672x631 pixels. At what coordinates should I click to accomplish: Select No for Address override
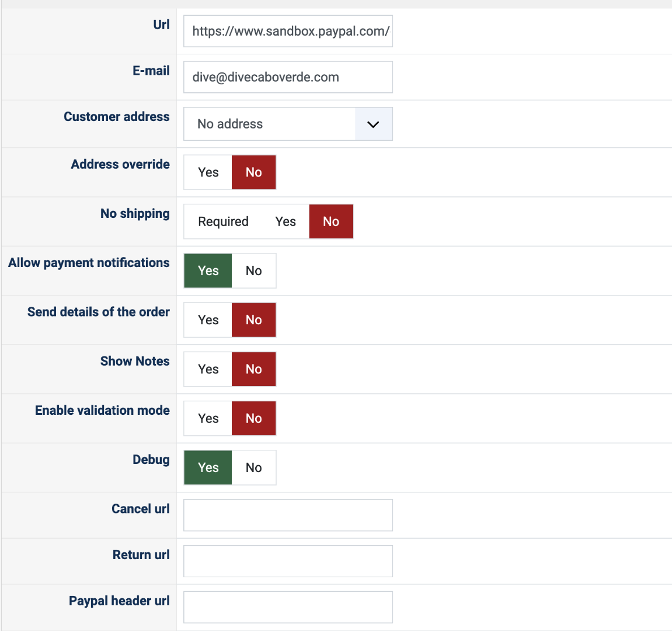pos(253,172)
